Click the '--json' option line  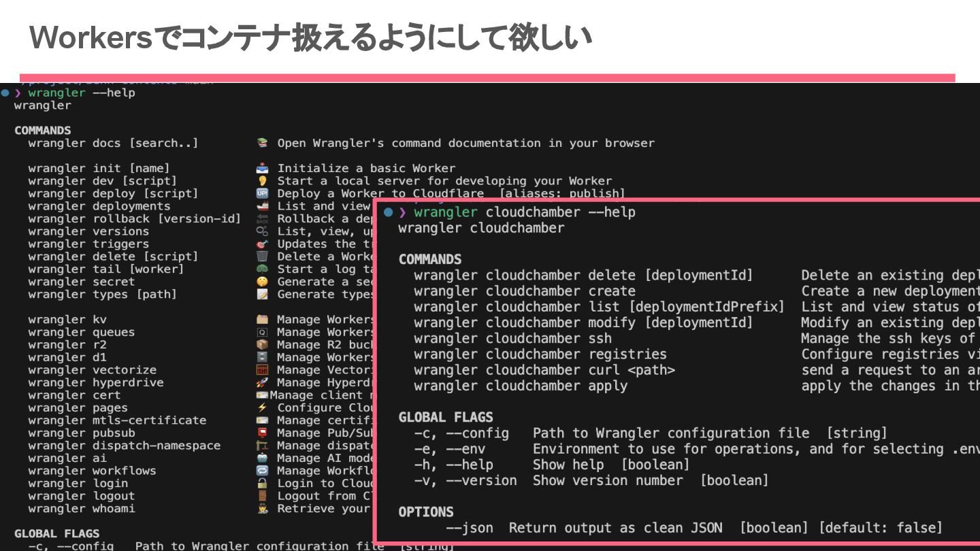694,528
